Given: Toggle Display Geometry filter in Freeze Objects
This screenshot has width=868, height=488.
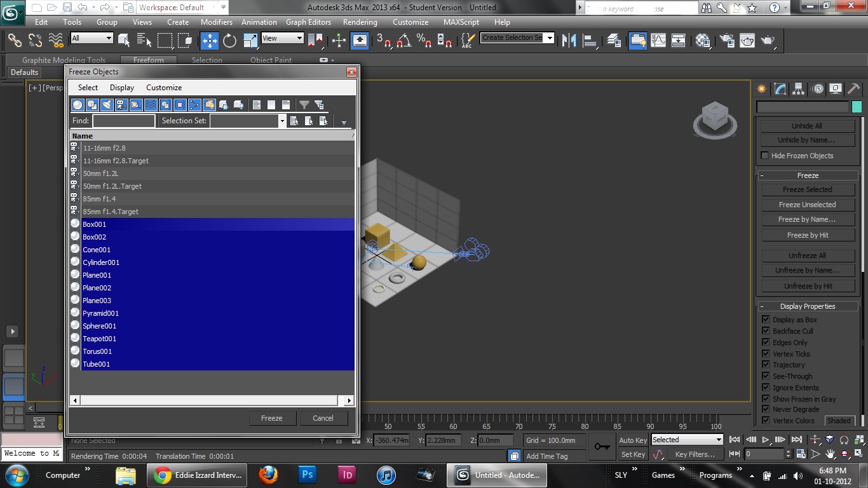Looking at the screenshot, I should (x=78, y=105).
